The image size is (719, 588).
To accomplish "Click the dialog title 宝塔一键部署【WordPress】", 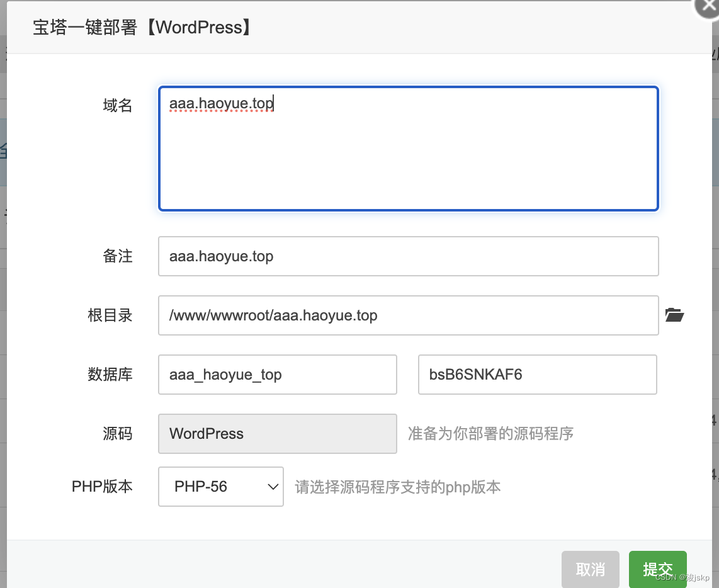I will [142, 27].
